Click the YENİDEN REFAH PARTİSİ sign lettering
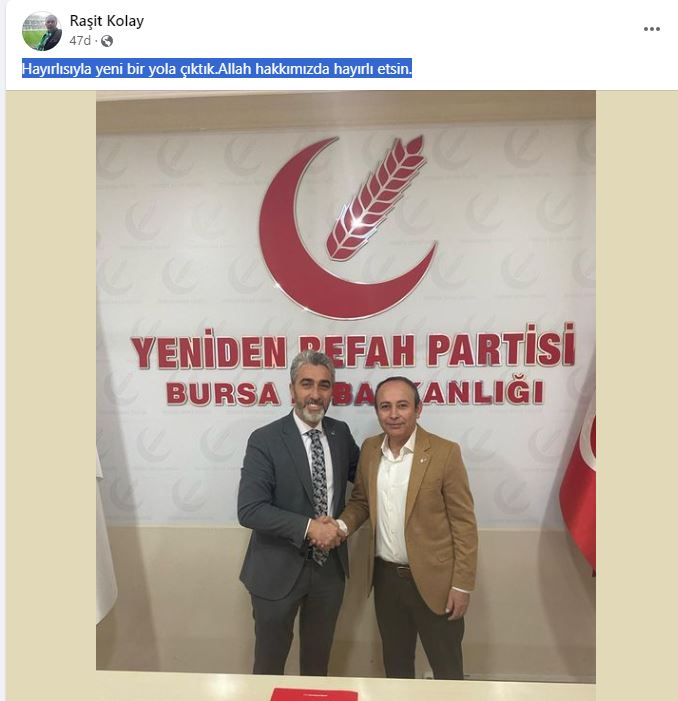The height and width of the screenshot is (701, 678). pos(353,349)
